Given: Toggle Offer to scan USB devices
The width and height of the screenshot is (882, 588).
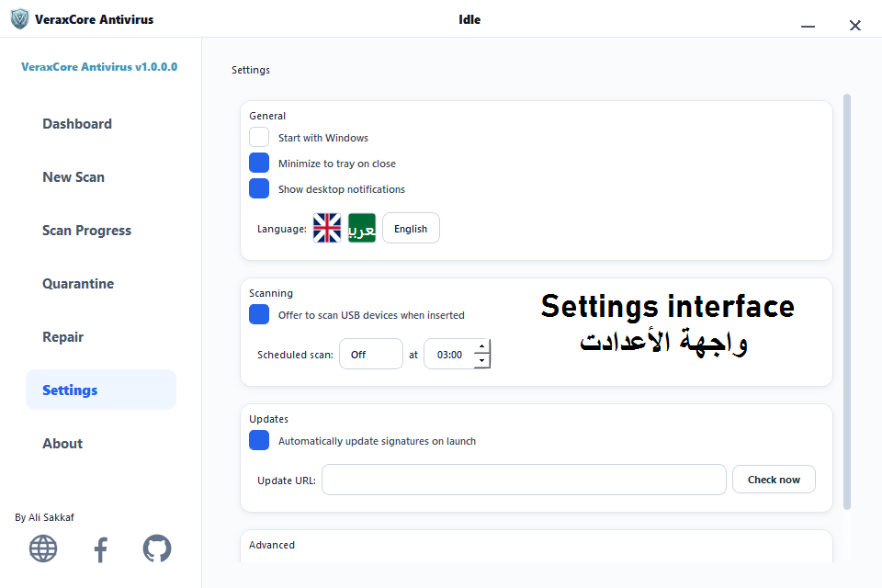Looking at the screenshot, I should point(259,314).
